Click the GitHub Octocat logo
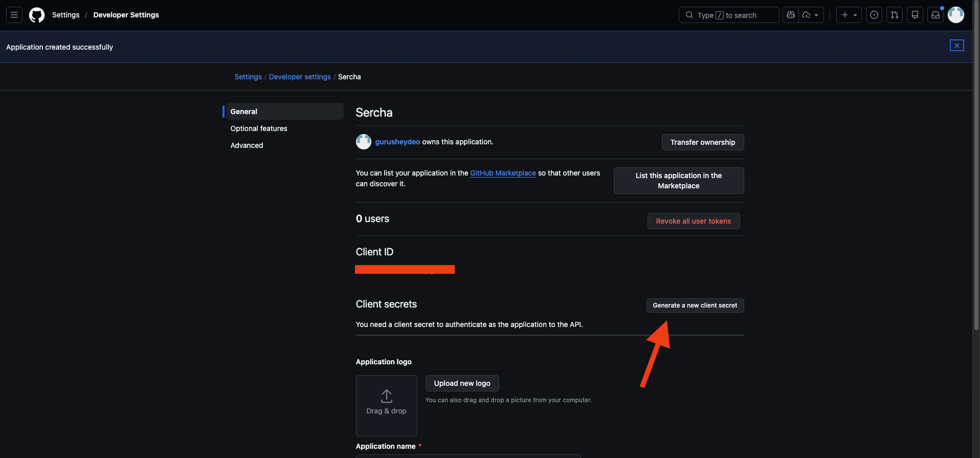The width and height of the screenshot is (980, 458). [x=37, y=15]
